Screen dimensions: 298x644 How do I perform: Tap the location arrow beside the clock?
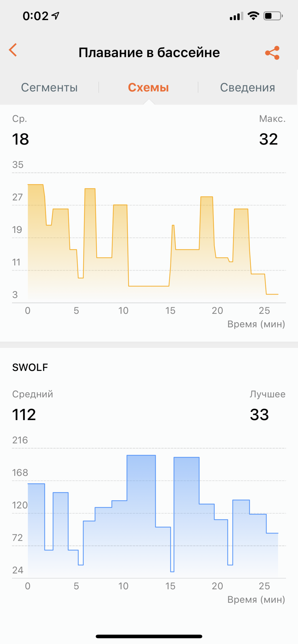(56, 16)
